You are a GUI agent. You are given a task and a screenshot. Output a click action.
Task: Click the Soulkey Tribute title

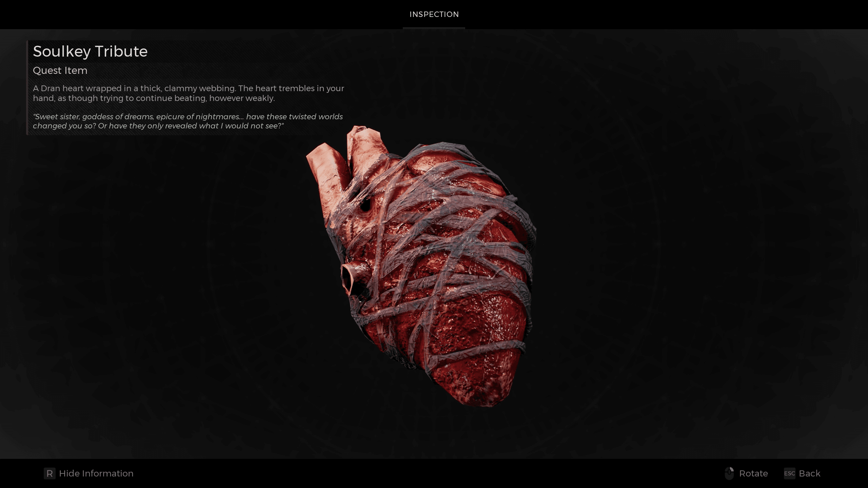click(90, 52)
